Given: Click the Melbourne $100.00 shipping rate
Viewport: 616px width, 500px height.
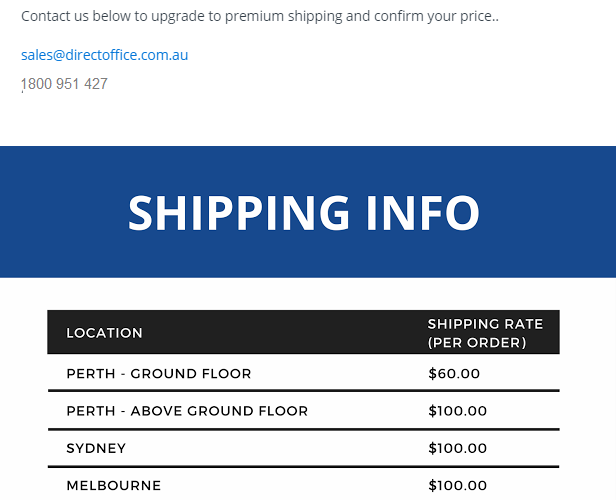Looking at the screenshot, I should (x=458, y=485).
